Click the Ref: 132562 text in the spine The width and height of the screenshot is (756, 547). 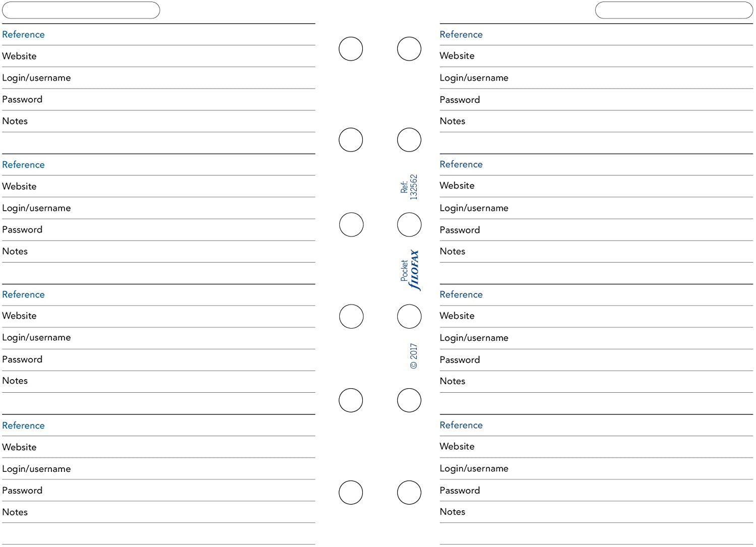tap(409, 187)
